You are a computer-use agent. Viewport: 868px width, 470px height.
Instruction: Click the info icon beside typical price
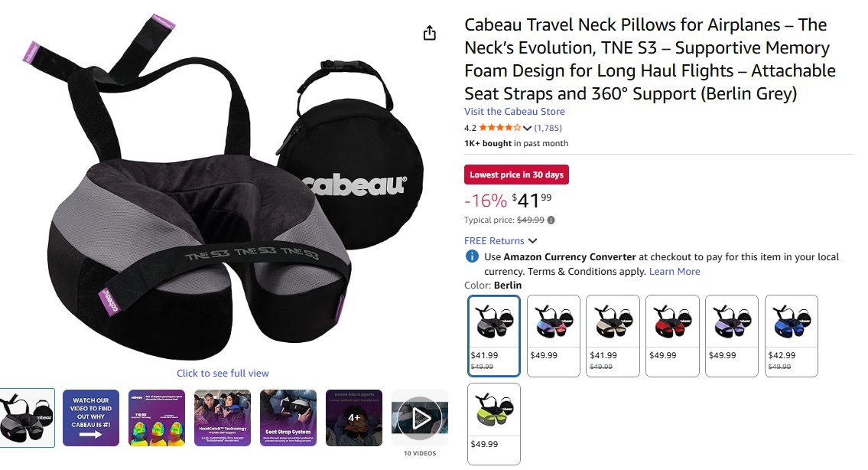pos(551,220)
